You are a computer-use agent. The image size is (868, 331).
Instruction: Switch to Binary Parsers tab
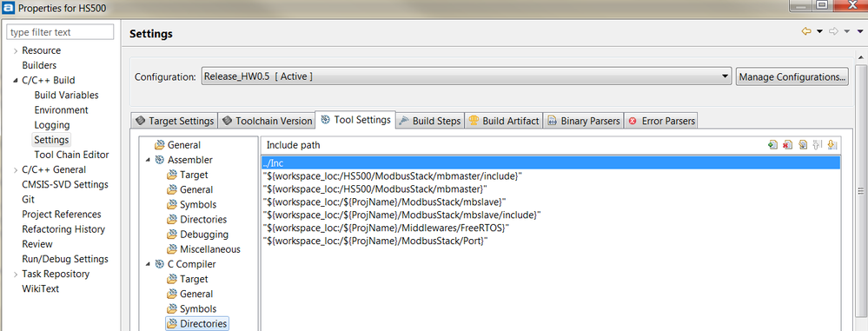point(583,121)
